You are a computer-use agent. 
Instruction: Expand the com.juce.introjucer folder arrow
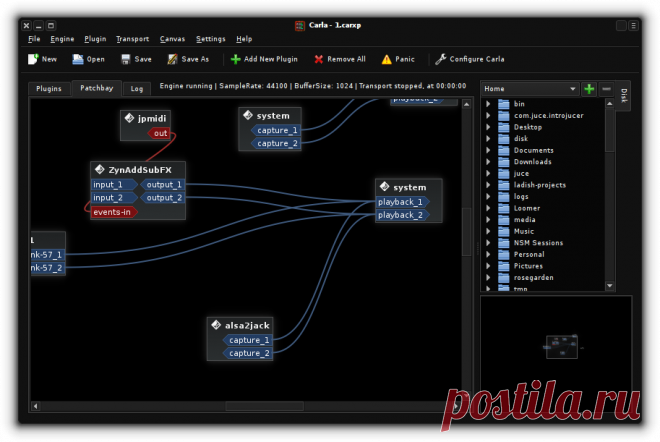[x=488, y=115]
